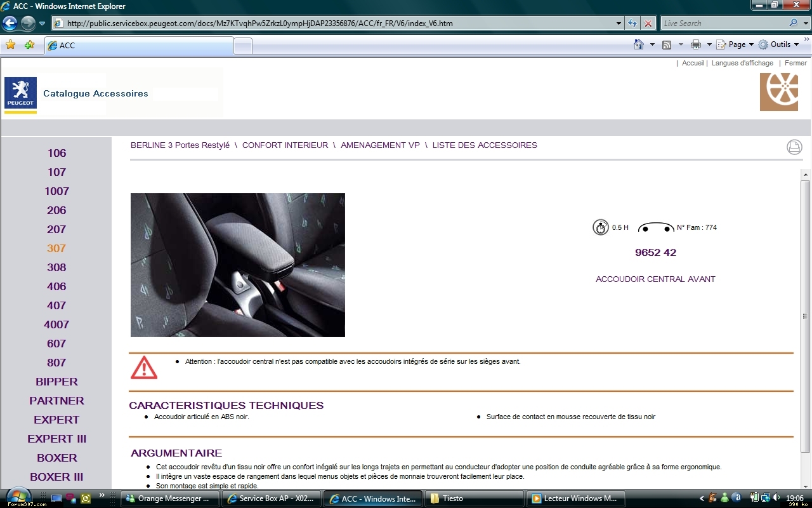Click in the Live Search input field
The width and height of the screenshot is (812, 508).
point(723,23)
